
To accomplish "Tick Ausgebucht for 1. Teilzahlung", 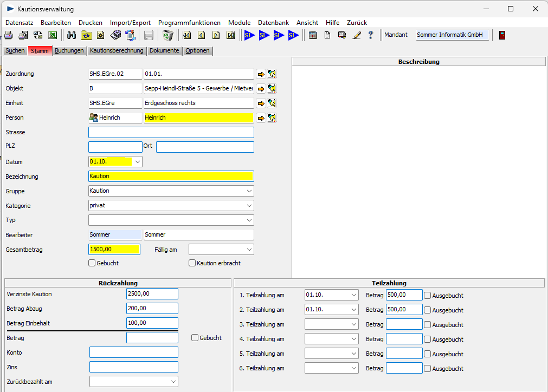I will pyautogui.click(x=428, y=296).
